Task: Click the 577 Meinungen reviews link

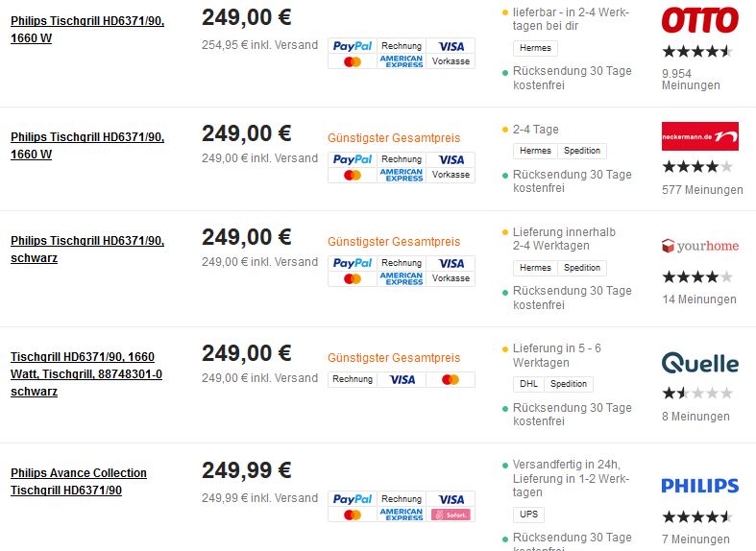Action: tap(702, 190)
